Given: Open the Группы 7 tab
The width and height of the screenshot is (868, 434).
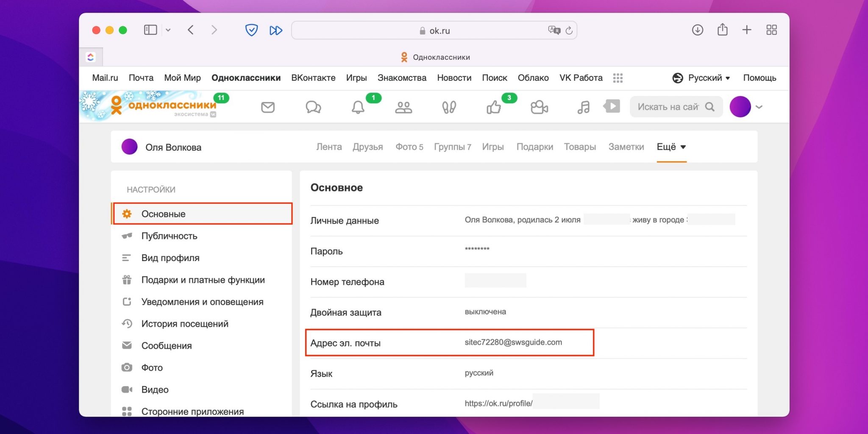Looking at the screenshot, I should click(452, 147).
